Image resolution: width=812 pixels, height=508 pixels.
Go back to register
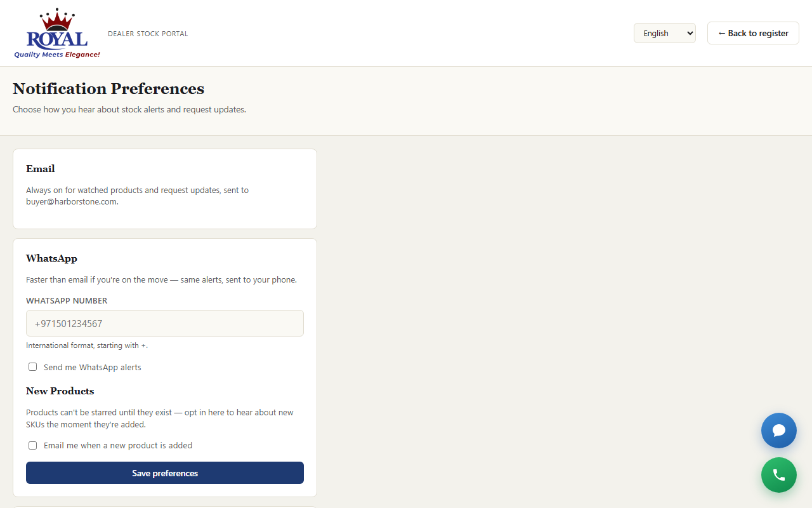click(x=753, y=33)
